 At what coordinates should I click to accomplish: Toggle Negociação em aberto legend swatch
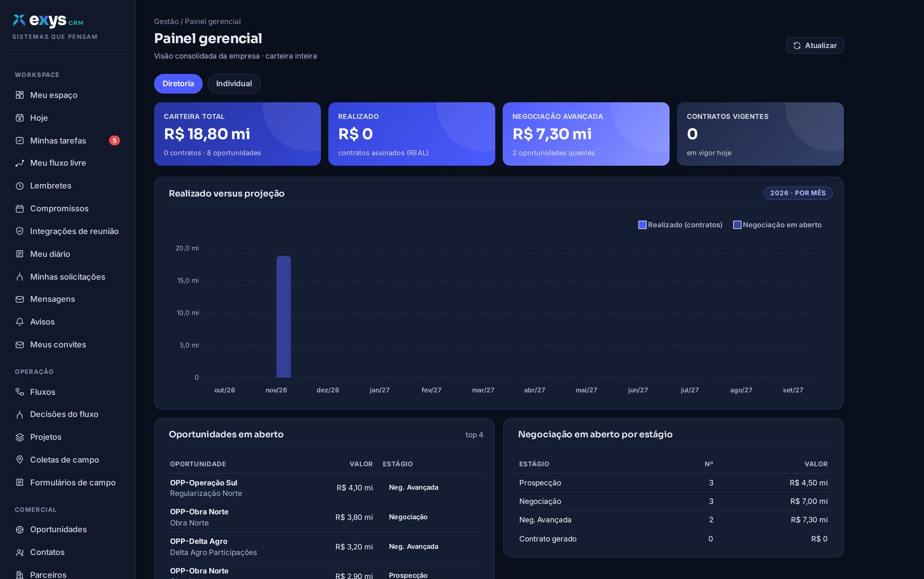[x=737, y=225]
